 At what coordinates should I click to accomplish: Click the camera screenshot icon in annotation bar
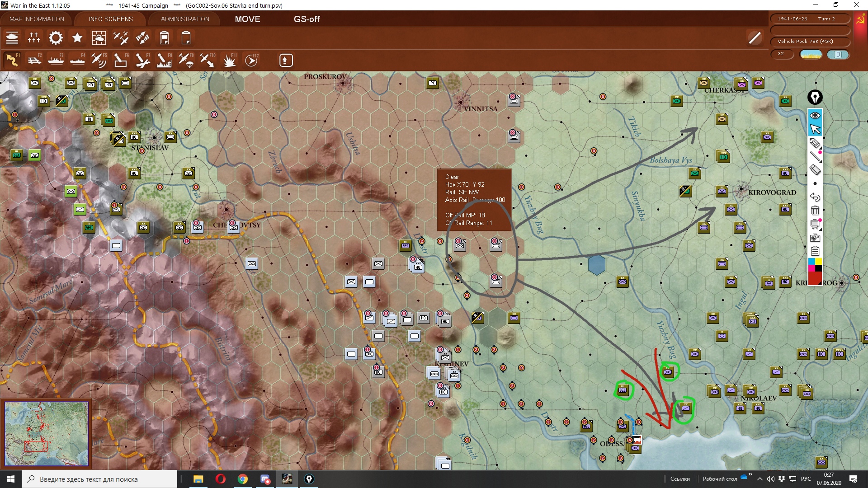815,238
